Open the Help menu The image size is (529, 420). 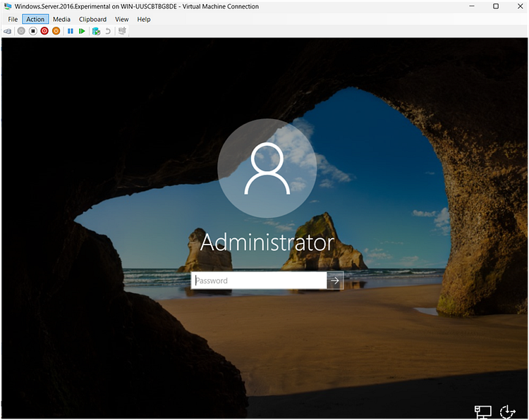pyautogui.click(x=144, y=19)
